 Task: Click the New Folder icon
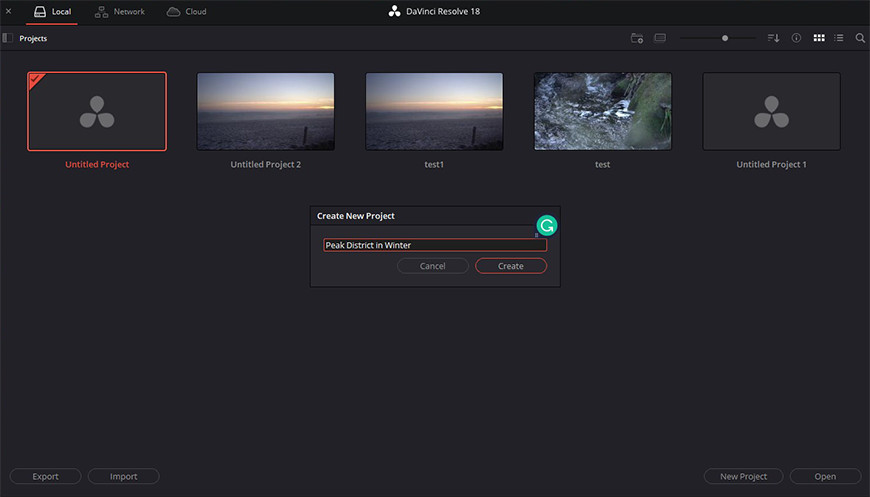tap(637, 38)
